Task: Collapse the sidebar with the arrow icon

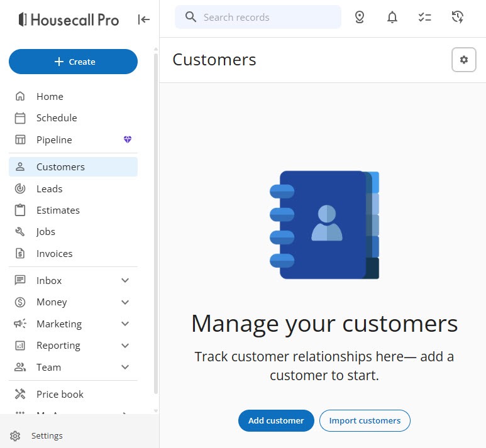Action: (144, 19)
